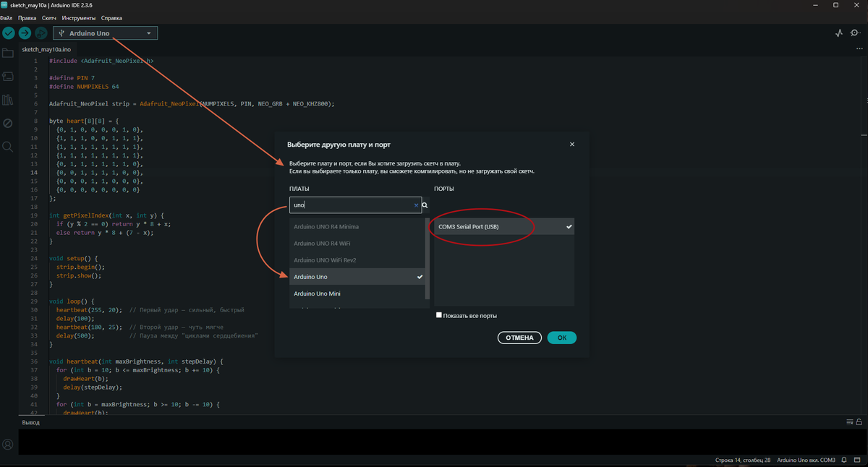Click the Output panel lock icon
Image resolution: width=868 pixels, height=467 pixels.
[x=859, y=422]
